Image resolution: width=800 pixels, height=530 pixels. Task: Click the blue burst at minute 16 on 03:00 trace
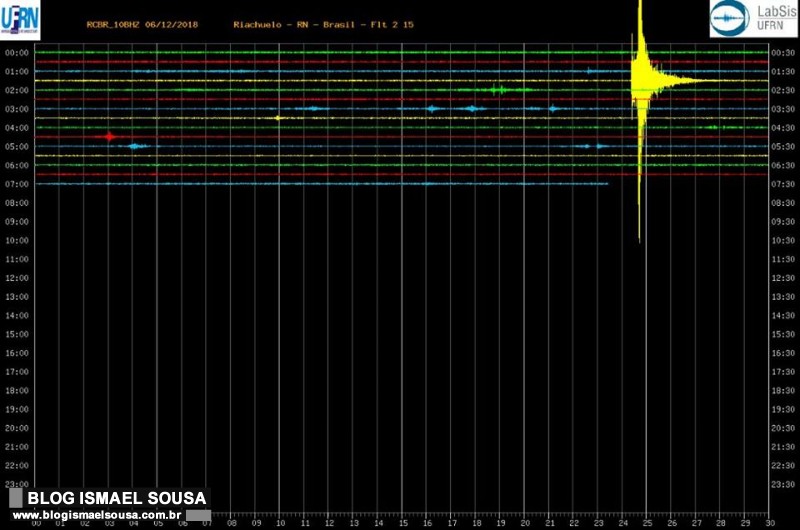[433, 109]
